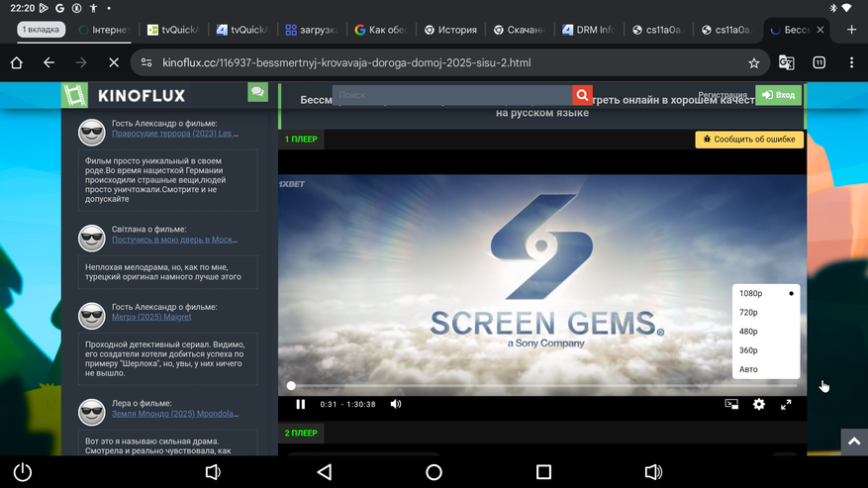The height and width of the screenshot is (488, 868).
Task: Click Сообщить об ошибке button
Action: coord(749,140)
